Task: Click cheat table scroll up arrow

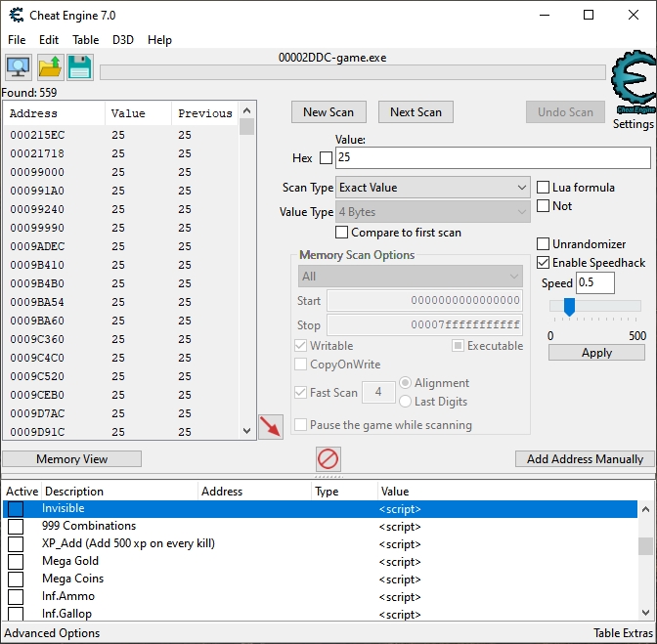Action: coord(645,509)
